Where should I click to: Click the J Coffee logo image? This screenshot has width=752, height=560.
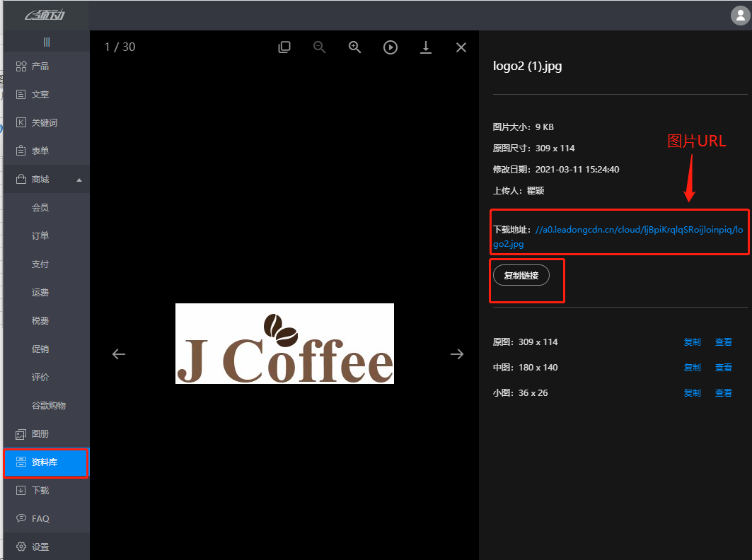pos(284,344)
